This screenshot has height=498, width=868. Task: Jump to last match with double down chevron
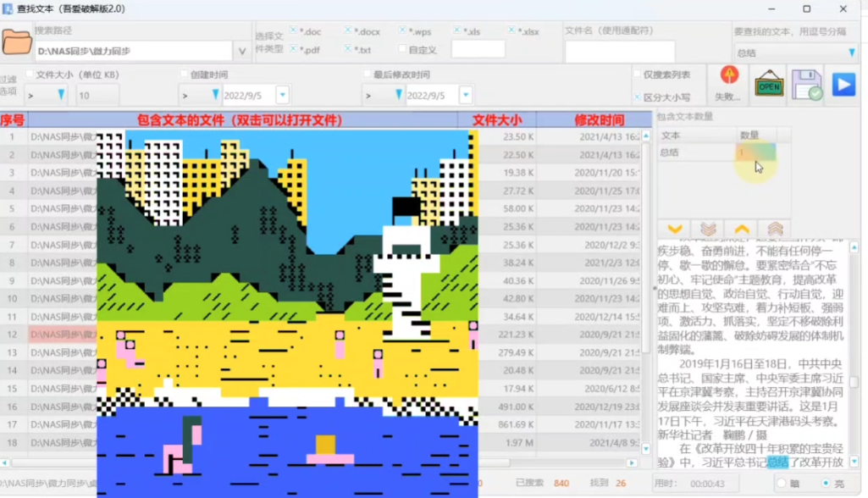[x=708, y=229]
